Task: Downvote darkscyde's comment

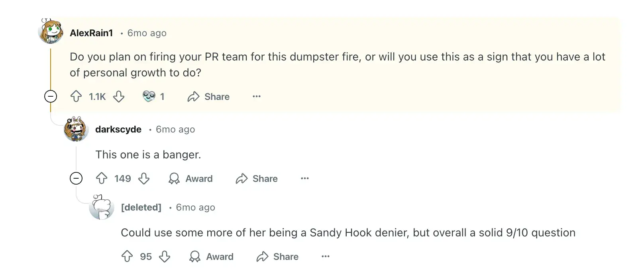Action: pyautogui.click(x=144, y=178)
